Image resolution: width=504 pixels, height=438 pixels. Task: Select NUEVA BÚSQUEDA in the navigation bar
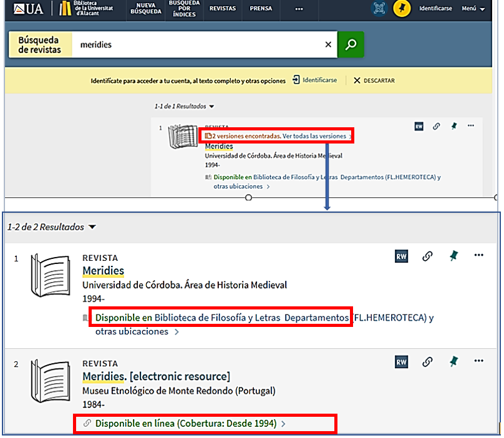[146, 9]
